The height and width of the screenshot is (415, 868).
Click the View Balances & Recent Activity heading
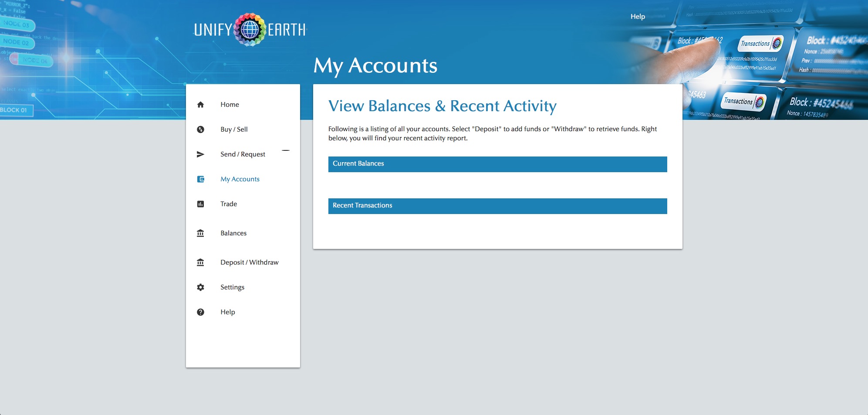[x=442, y=106]
